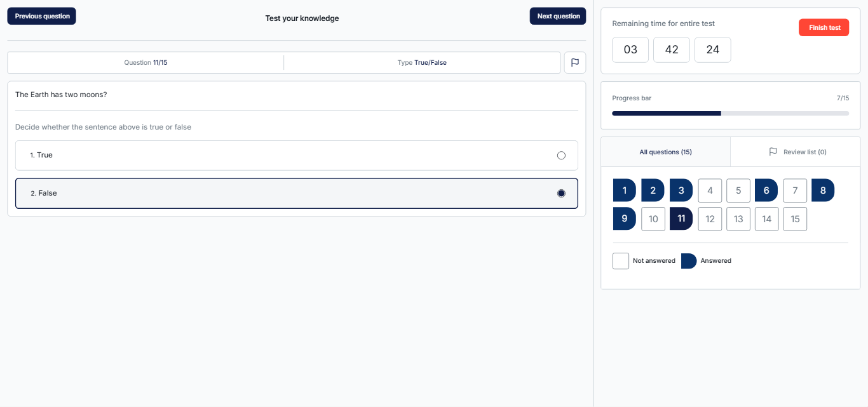Screen dimensions: 868x407
Task: Return to the previous question
Action: point(42,17)
